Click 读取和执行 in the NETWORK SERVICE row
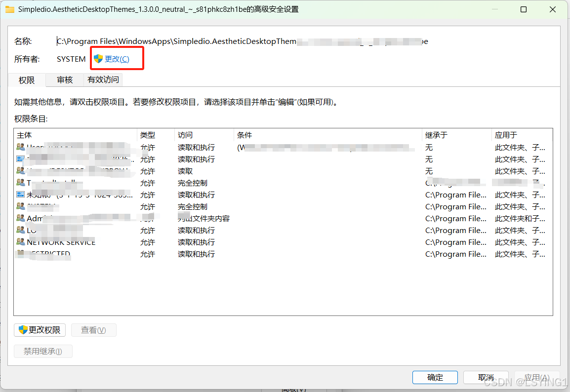The width and height of the screenshot is (570, 392). [196, 242]
